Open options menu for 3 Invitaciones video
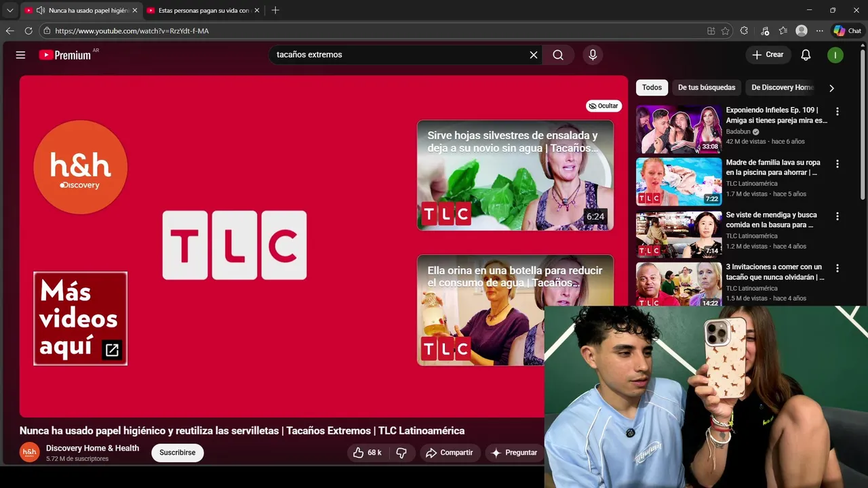This screenshot has height=488, width=868. 837,268
